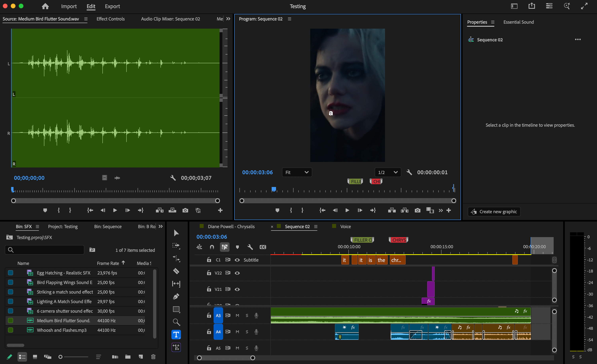Toggle lock on track V21

point(209,289)
